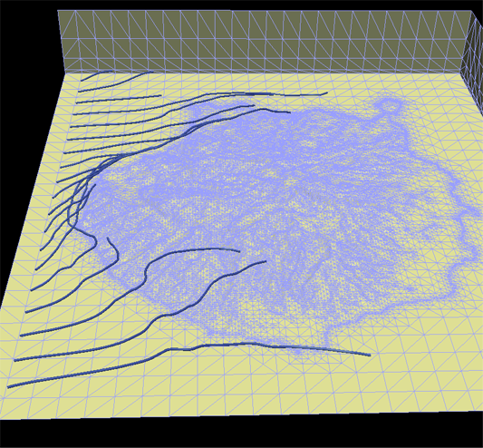Select right tip of bottommost streamline

coord(369,355)
